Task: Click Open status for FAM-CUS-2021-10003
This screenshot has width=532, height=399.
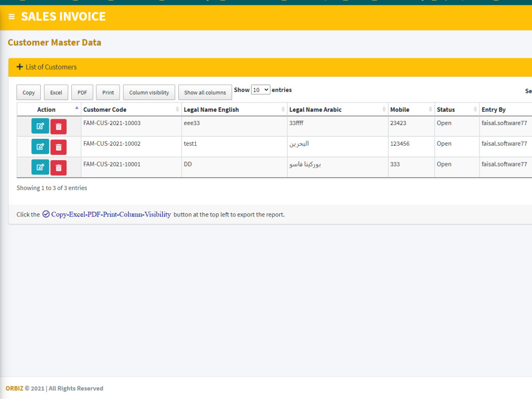Action: (444, 123)
